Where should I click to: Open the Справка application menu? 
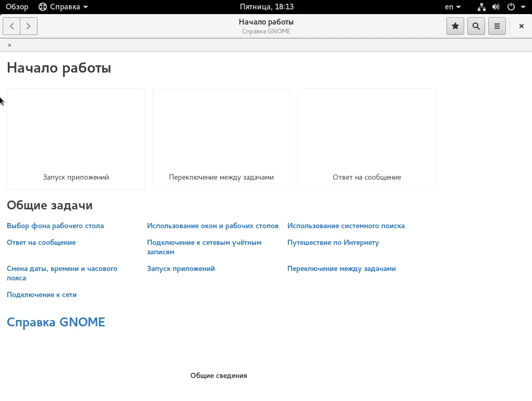[x=63, y=7]
